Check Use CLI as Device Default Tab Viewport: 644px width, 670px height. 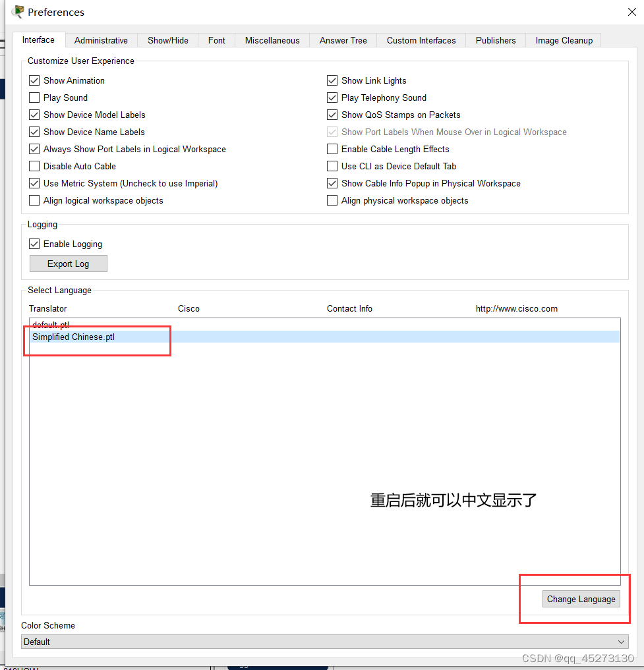coord(332,166)
